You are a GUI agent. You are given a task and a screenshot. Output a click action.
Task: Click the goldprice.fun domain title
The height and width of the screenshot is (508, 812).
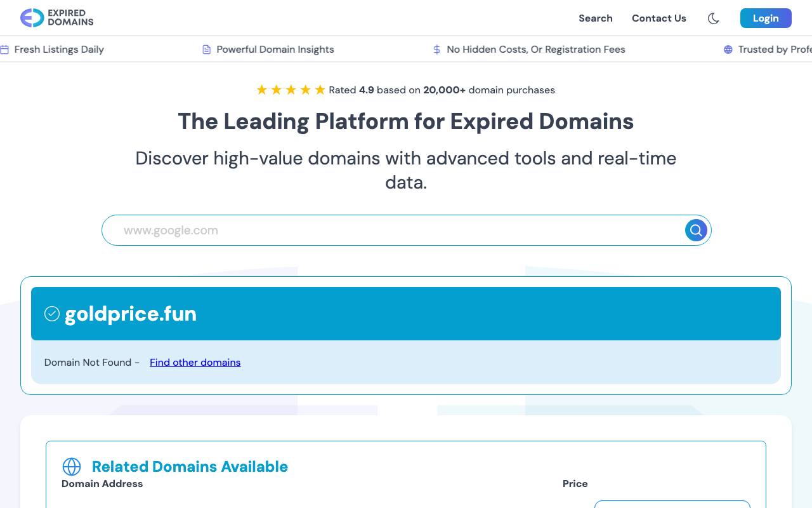[131, 314]
